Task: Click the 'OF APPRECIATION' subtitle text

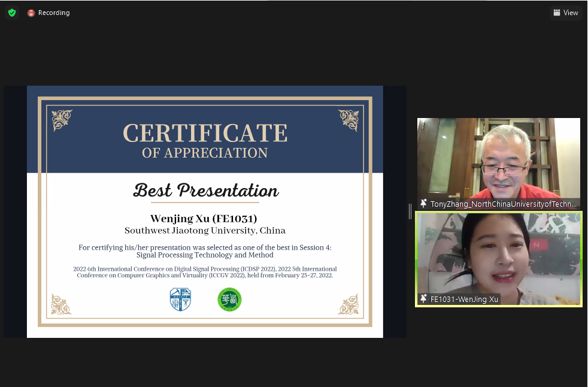Action: 205,153
